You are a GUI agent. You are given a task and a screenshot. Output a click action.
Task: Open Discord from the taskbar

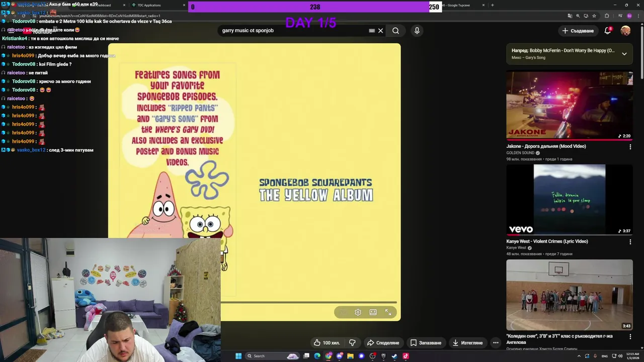tap(340, 356)
